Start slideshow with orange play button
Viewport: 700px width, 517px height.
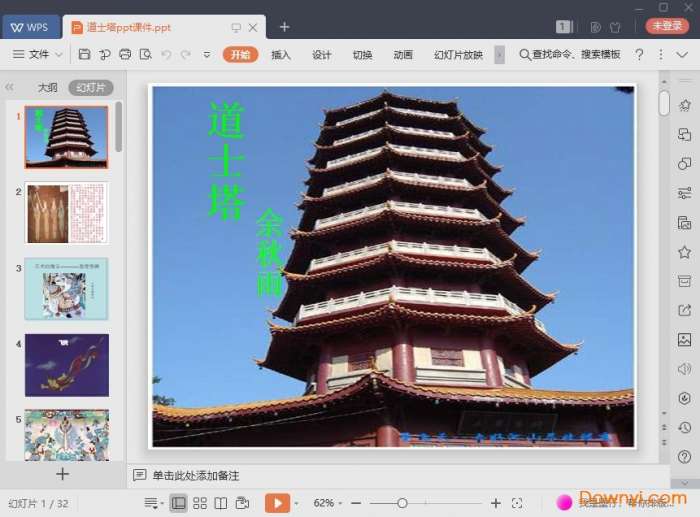277,503
